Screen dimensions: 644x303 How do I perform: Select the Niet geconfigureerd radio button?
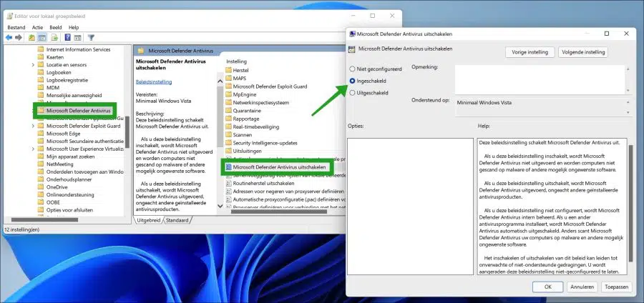pos(352,69)
